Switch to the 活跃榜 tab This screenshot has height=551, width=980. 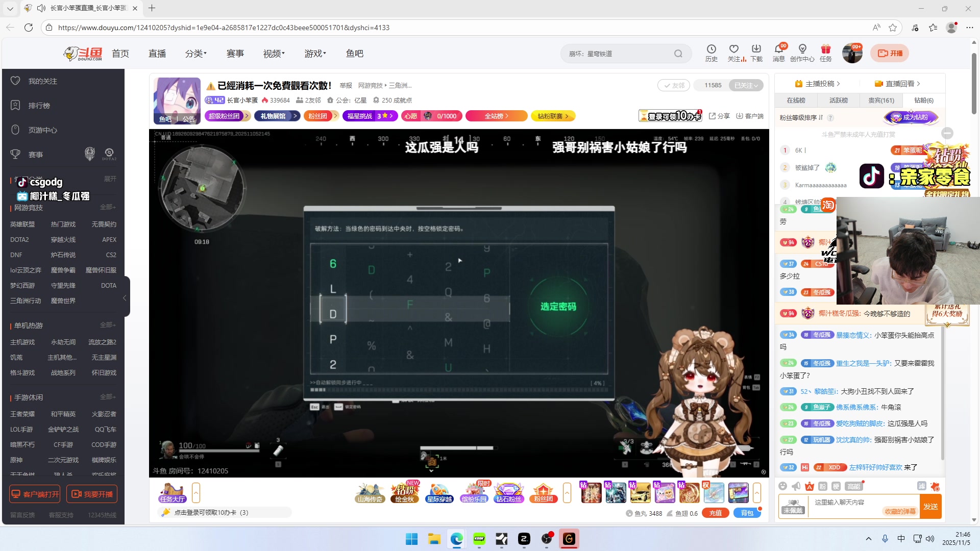(x=838, y=101)
